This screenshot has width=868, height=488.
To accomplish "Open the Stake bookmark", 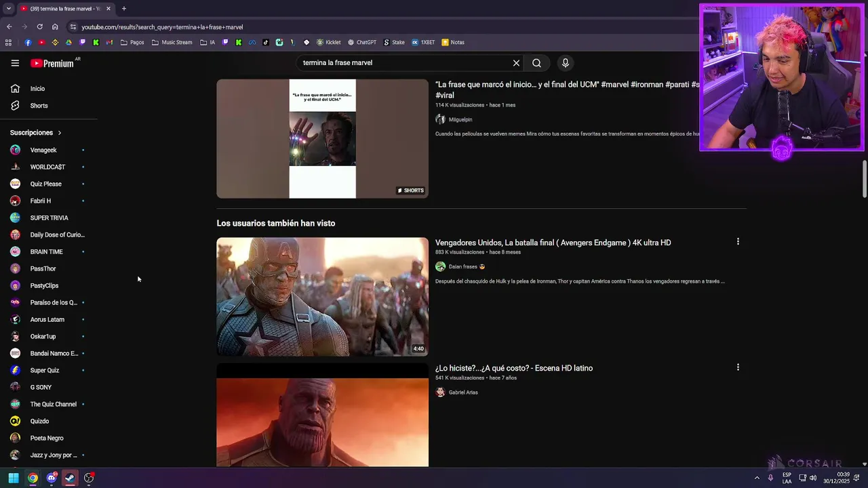I will tap(394, 42).
